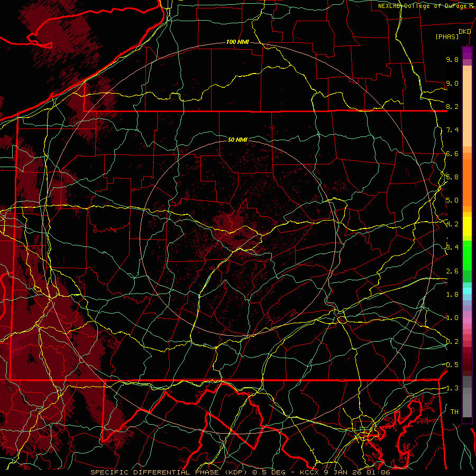This screenshot has width=476, height=476.
Task: Click the 9.0 value on the color scale
Action: [452, 83]
